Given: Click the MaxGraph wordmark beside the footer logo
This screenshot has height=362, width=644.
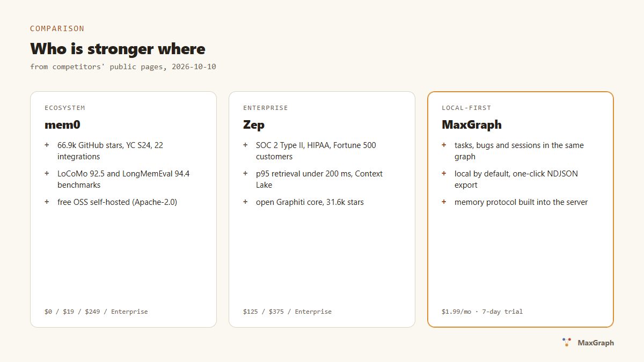Looking at the screenshot, I should [x=596, y=343].
